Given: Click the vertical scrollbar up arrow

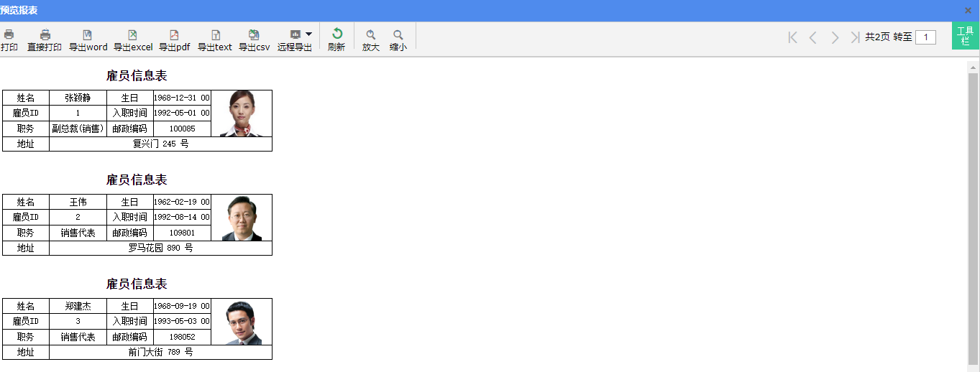Looking at the screenshot, I should tap(974, 68).
